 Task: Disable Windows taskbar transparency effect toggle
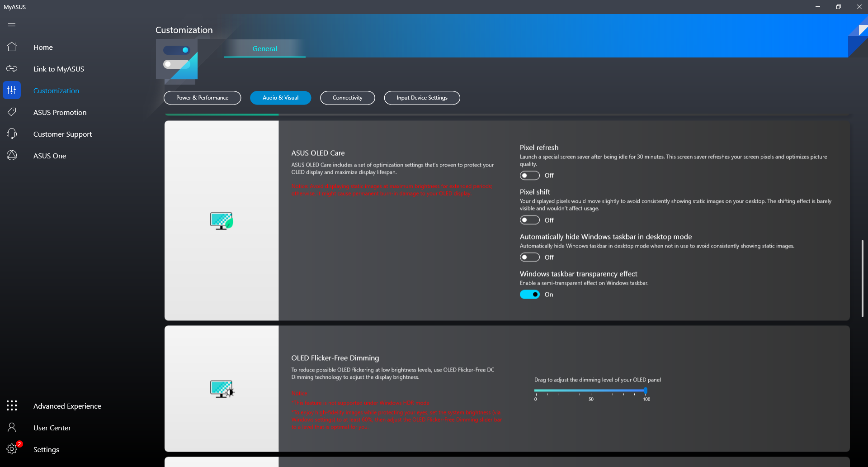coord(530,295)
